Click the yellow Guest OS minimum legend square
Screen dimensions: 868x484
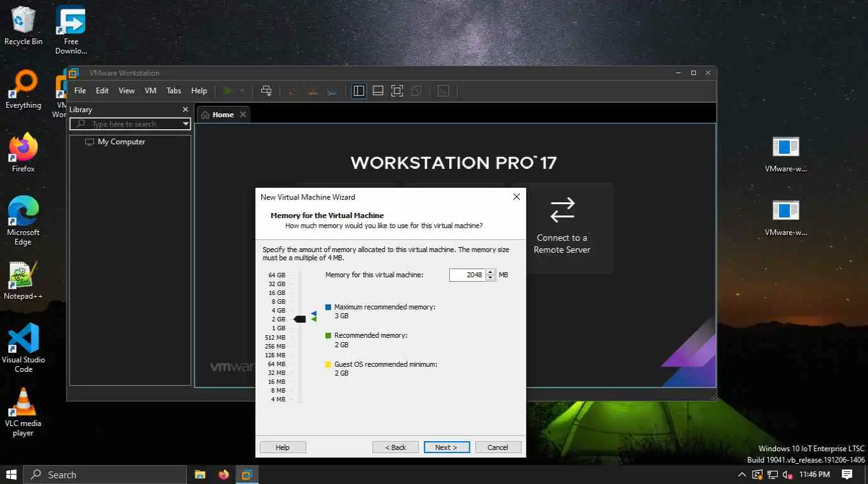pyautogui.click(x=328, y=364)
